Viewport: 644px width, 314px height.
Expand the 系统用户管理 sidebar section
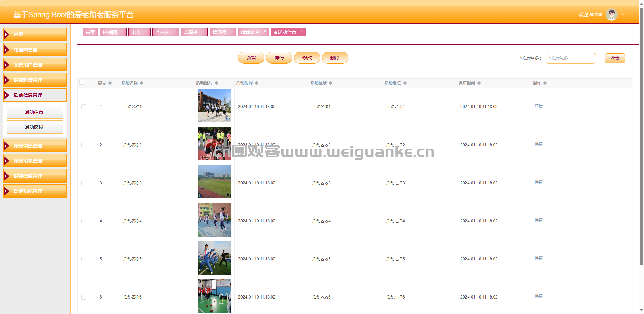[35, 65]
